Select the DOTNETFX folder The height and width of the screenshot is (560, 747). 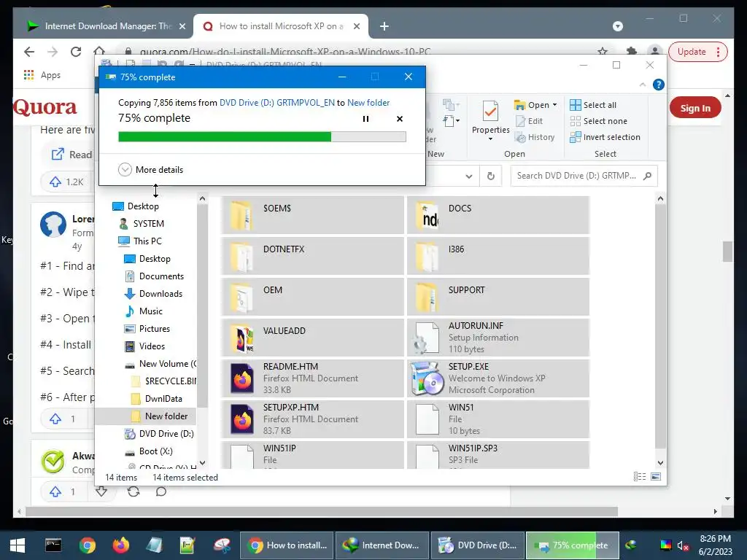(x=312, y=256)
